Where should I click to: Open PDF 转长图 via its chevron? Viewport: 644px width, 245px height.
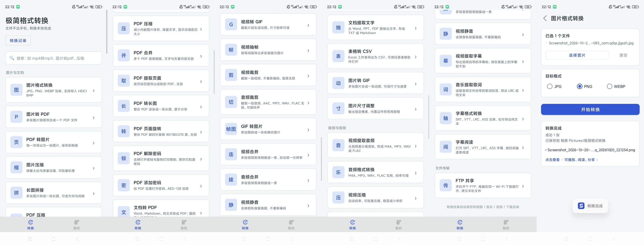pyautogui.click(x=201, y=107)
